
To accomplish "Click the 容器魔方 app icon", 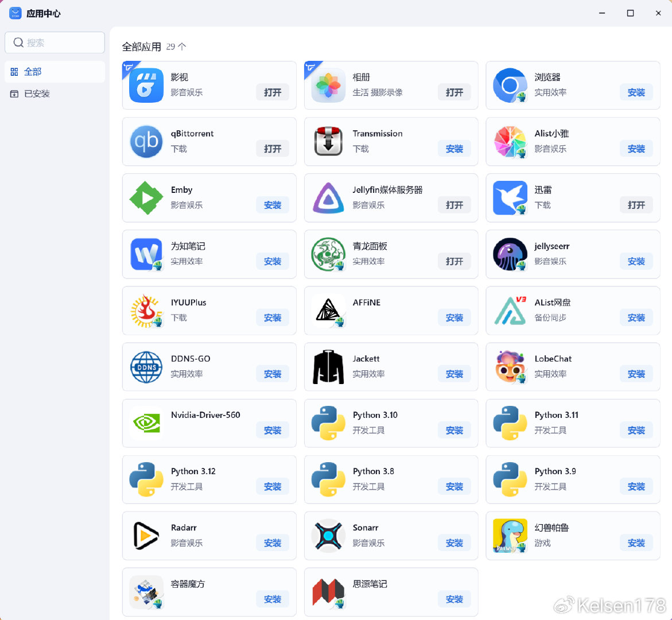I will pyautogui.click(x=146, y=592).
